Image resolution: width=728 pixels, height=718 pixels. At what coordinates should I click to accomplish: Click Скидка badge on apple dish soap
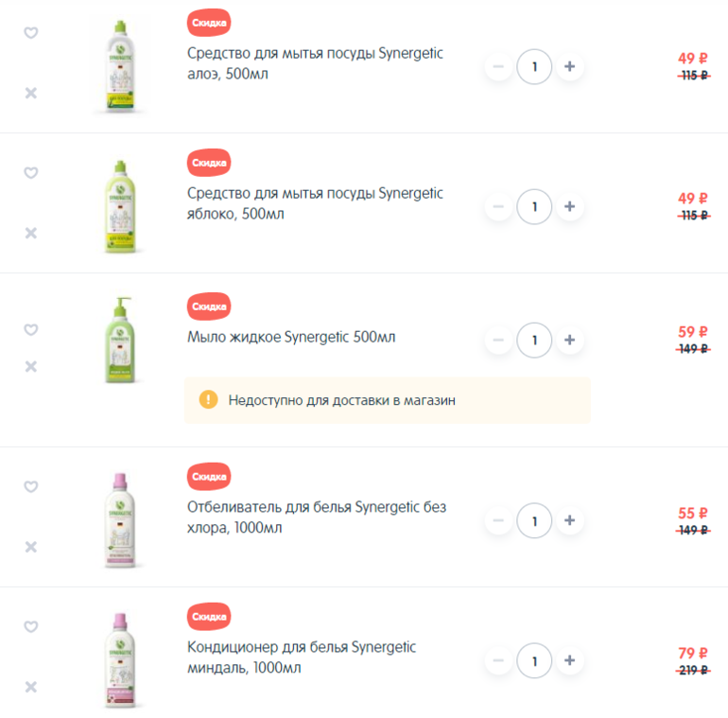tap(209, 163)
